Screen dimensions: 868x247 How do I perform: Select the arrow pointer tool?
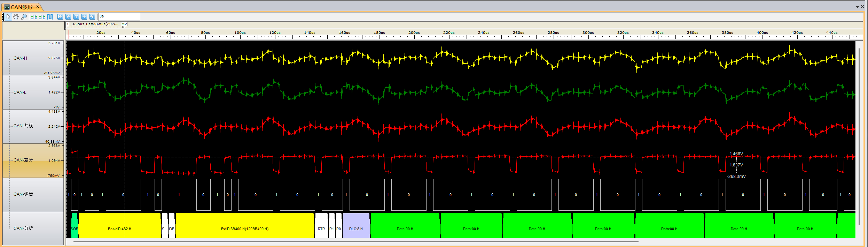(8, 17)
